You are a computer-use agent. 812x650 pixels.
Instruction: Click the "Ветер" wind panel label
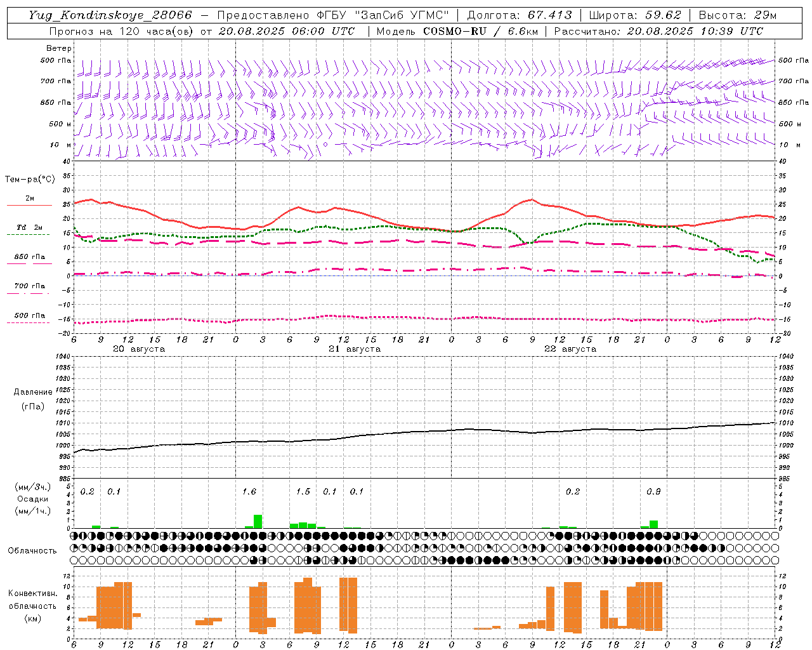pyautogui.click(x=59, y=48)
